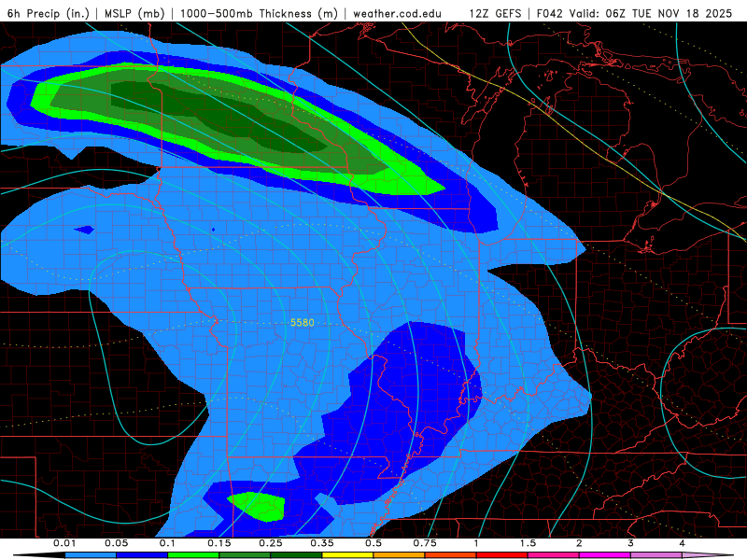Click the hot pink 1.5–2 legend swatch

pyautogui.click(x=554, y=555)
